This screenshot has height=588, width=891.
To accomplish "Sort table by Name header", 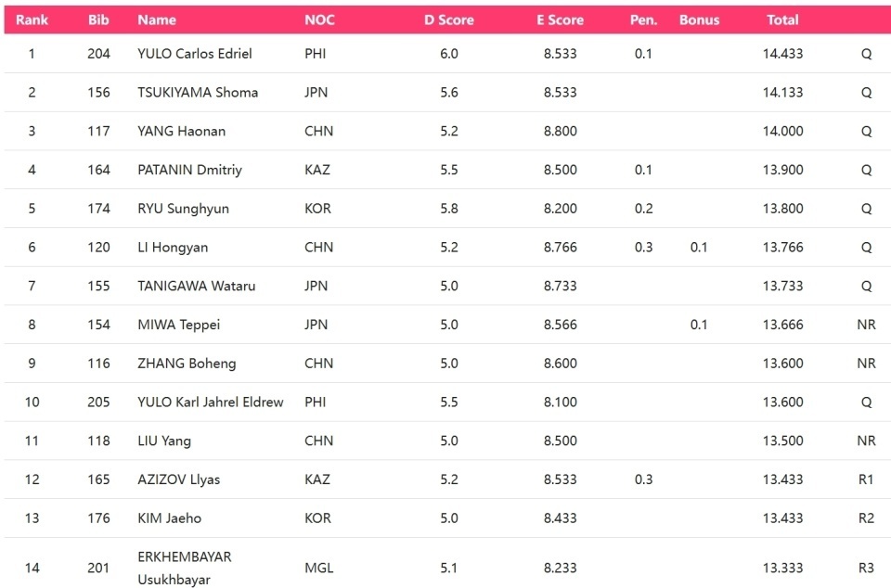I will 157,19.
